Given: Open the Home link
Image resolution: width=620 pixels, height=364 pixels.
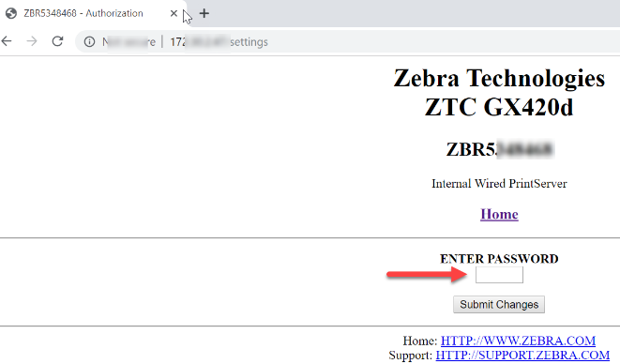Looking at the screenshot, I should pos(499,214).
